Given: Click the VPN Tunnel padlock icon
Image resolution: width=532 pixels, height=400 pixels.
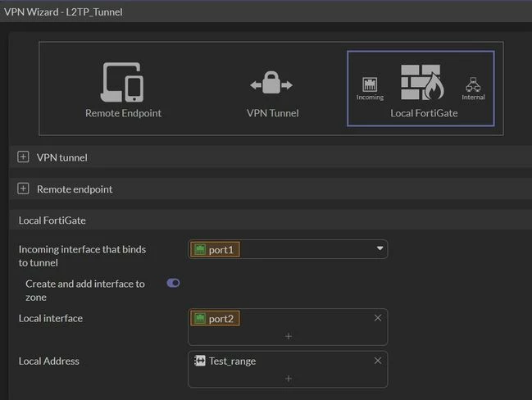Looking at the screenshot, I should click(271, 83).
